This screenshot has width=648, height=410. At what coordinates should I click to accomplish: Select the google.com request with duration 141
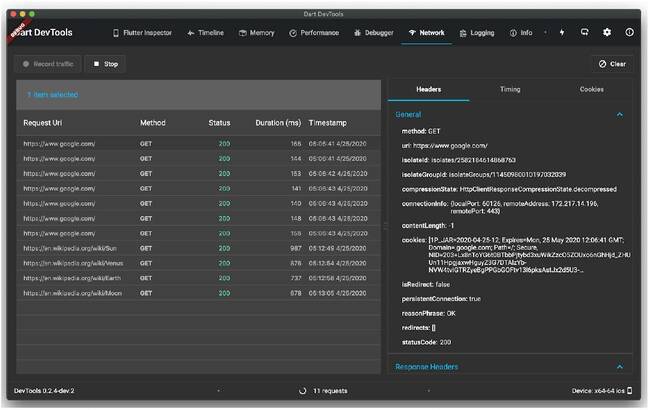(x=198, y=188)
